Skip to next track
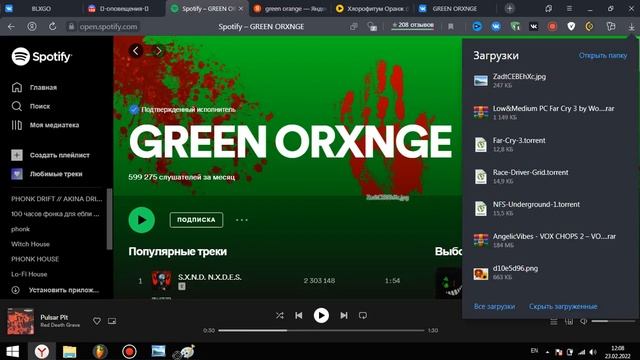This screenshot has height=360, width=640. pyautogui.click(x=344, y=316)
